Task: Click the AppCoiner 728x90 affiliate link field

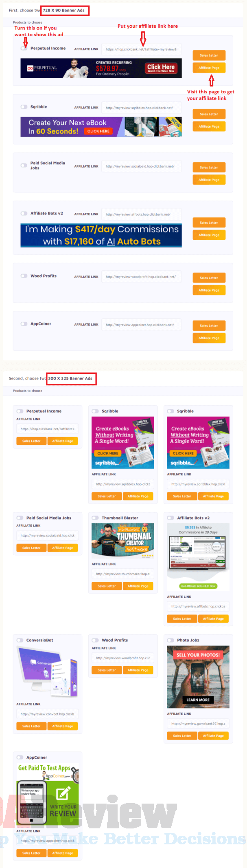Action: pos(141,325)
